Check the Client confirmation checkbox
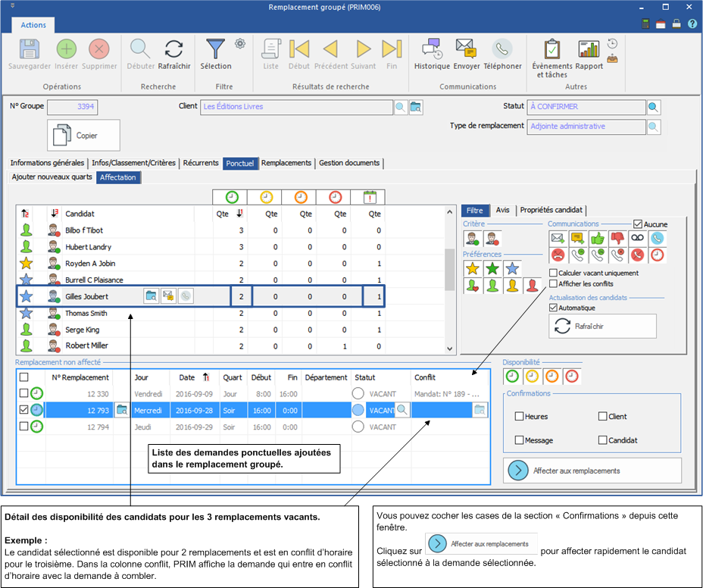Image resolution: width=703 pixels, height=588 pixels. point(602,416)
